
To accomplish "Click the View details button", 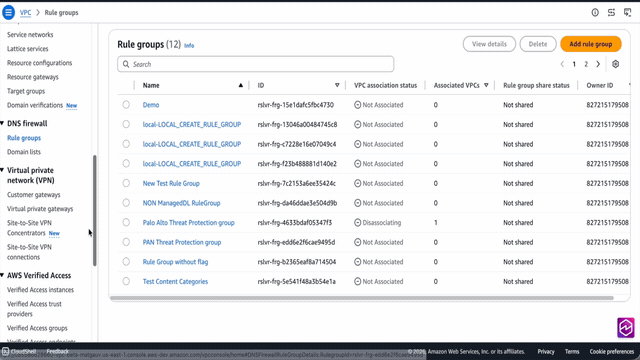I will coord(489,44).
